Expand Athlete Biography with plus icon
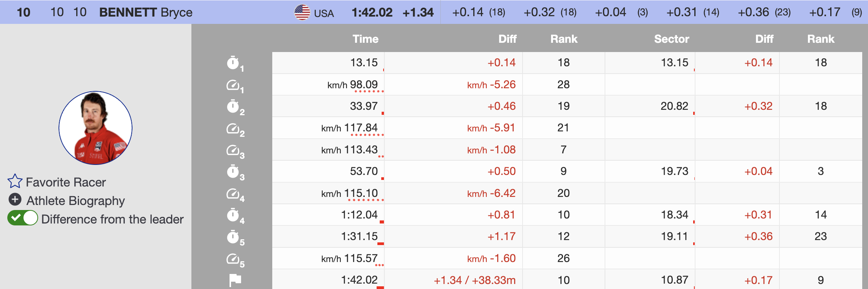Viewport: 868px width, 289px height. (x=15, y=200)
